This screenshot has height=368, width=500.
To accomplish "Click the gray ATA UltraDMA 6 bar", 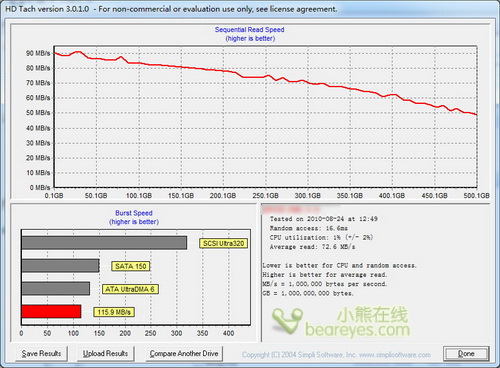I will coord(56,288).
